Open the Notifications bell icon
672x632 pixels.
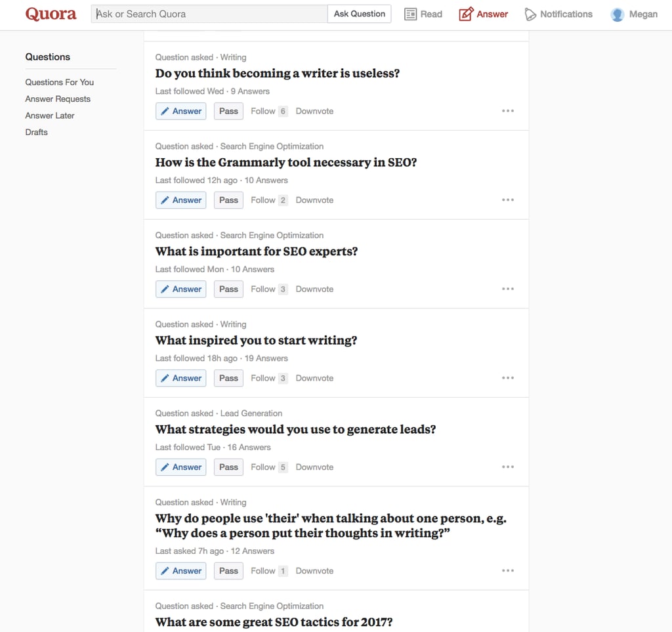coord(531,14)
